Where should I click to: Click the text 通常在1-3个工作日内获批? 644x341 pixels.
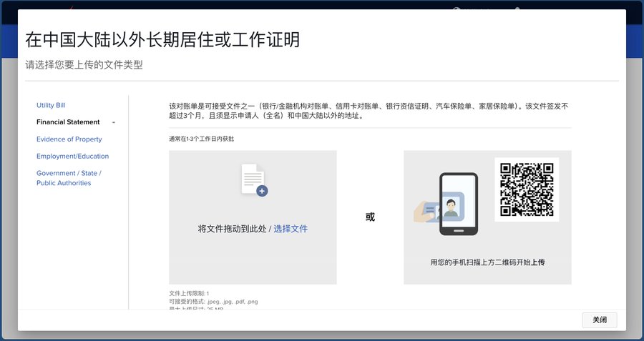[201, 139]
